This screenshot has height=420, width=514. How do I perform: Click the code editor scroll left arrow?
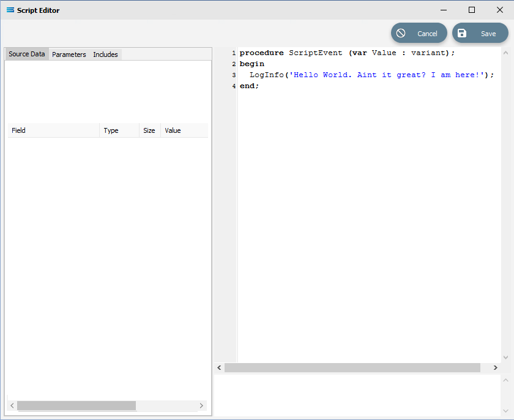pyautogui.click(x=219, y=367)
